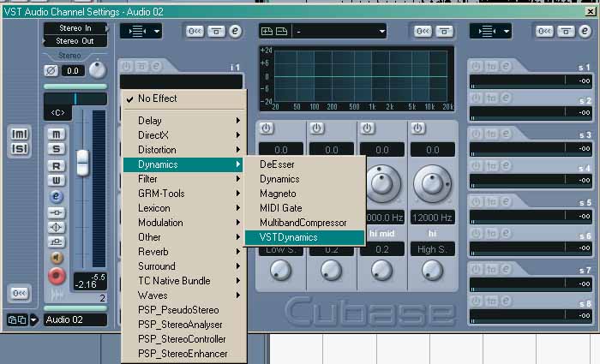Choose the PSP_StereoEnhancer plugin
This screenshot has height=364, width=600.
(x=183, y=354)
